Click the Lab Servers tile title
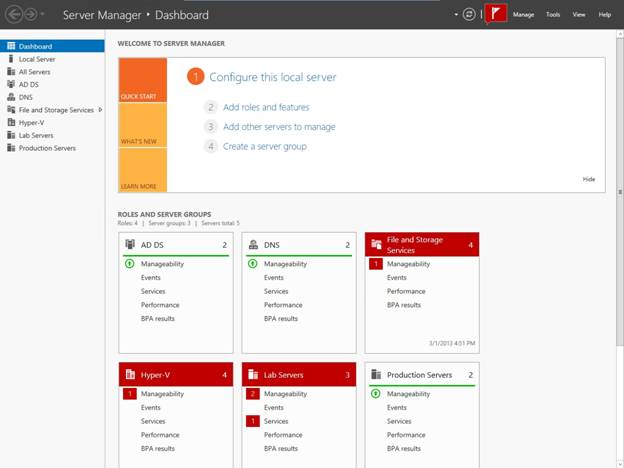The height and width of the screenshot is (468, 624). [283, 375]
